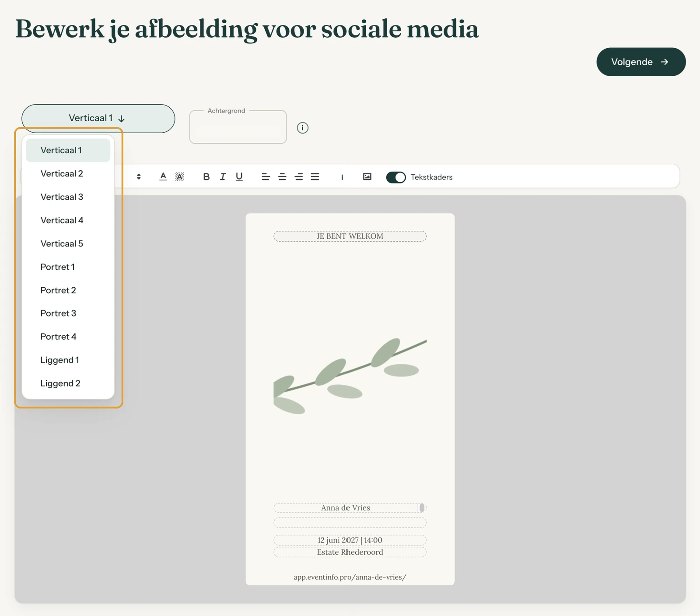Click the date text box 12 juni 2027
The width and height of the screenshot is (700, 616).
tap(350, 540)
